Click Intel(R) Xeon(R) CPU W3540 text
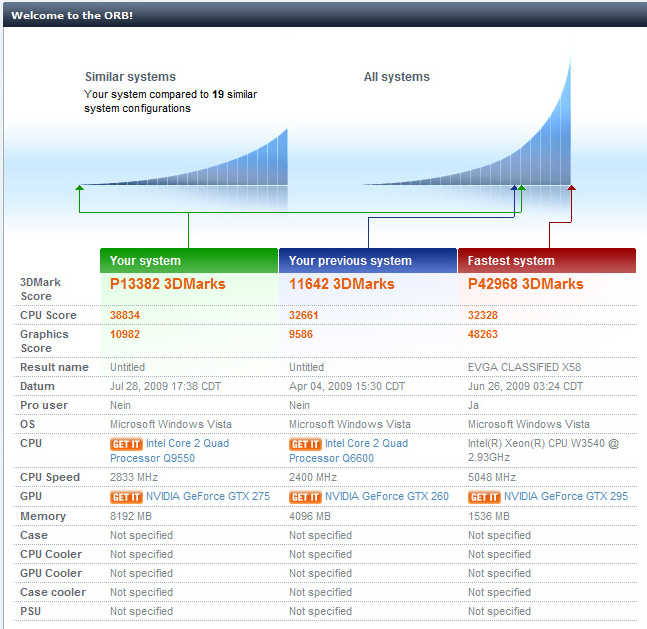 coord(543,450)
